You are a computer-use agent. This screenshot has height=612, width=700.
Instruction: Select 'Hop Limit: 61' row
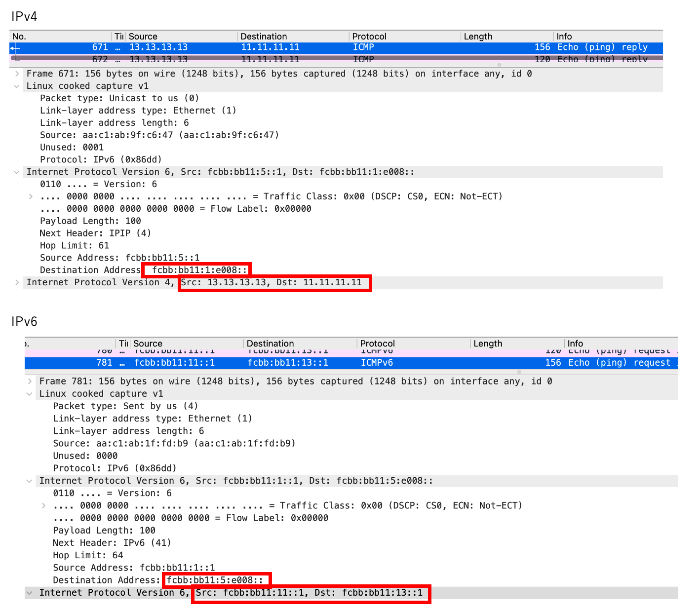[75, 245]
